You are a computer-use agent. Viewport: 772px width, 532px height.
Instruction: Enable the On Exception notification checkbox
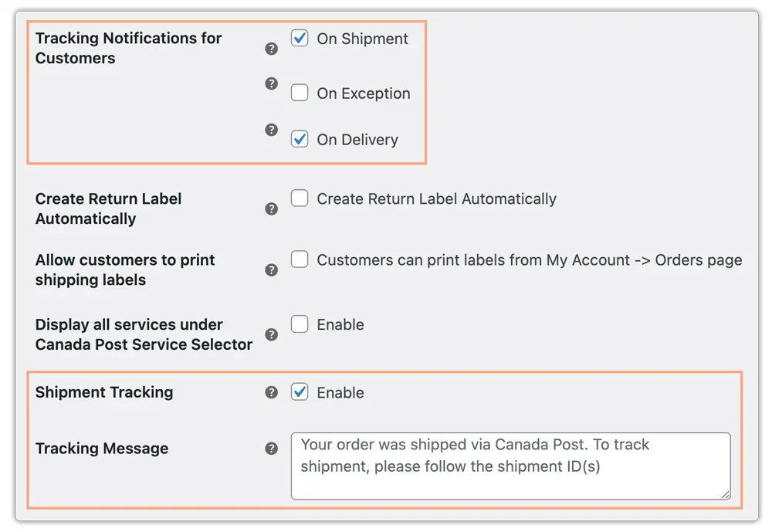click(x=300, y=93)
